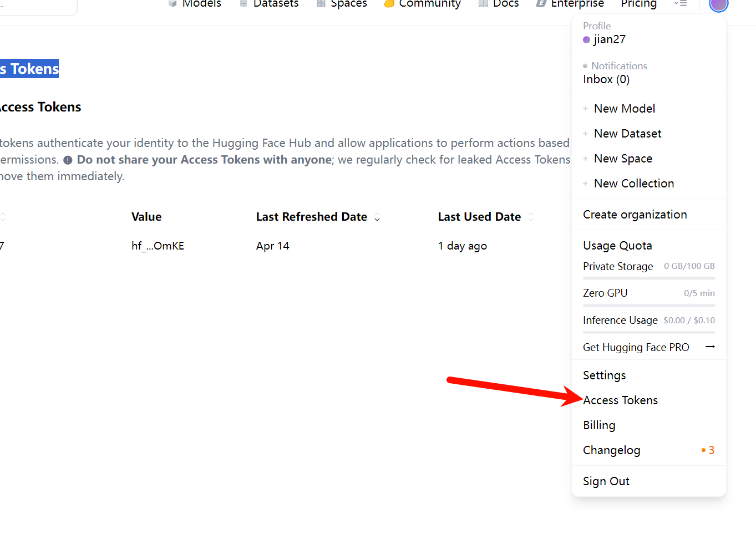Click the Docs book icon
This screenshot has width=756, height=539.
483,3
